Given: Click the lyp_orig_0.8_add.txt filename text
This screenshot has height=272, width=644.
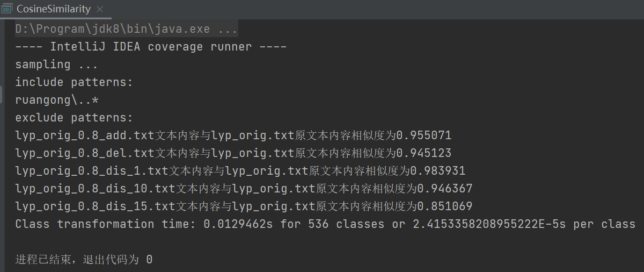Looking at the screenshot, I should pos(85,135).
